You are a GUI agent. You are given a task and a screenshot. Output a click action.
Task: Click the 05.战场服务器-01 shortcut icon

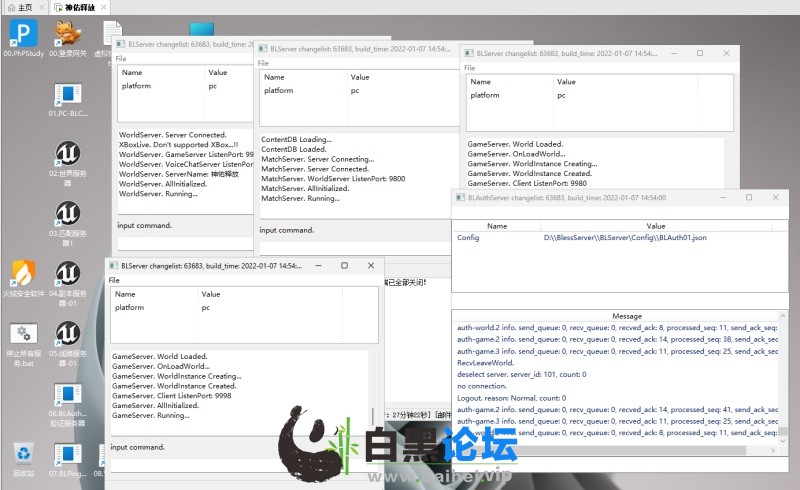[x=68, y=335]
